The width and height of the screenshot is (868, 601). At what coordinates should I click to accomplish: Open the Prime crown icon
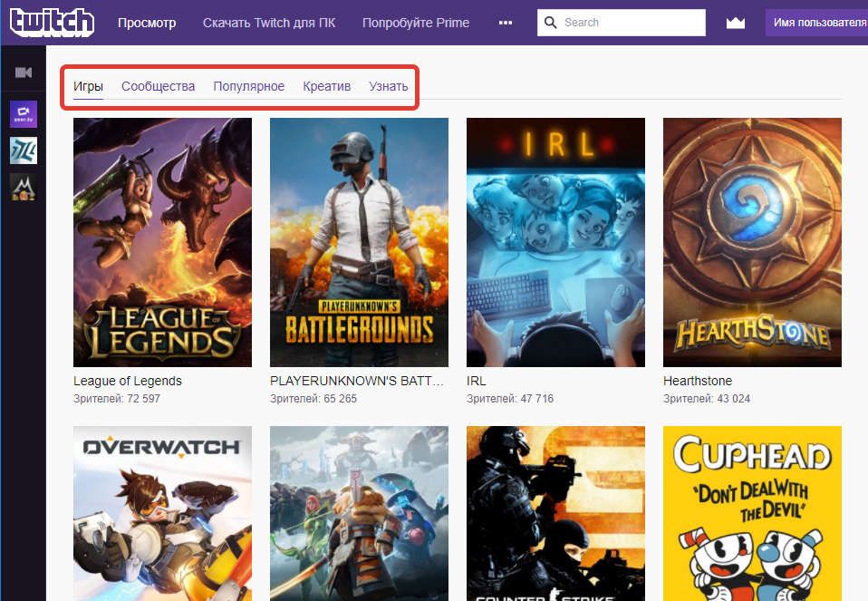click(x=735, y=23)
